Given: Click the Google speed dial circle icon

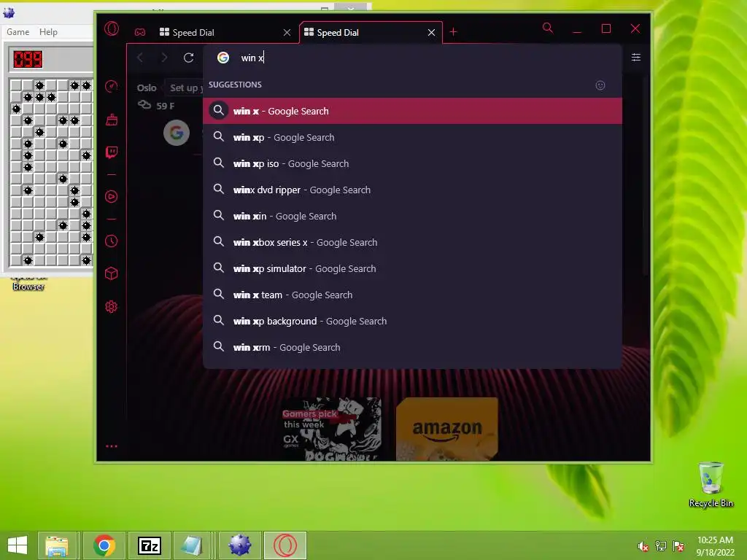Looking at the screenshot, I should 177,133.
